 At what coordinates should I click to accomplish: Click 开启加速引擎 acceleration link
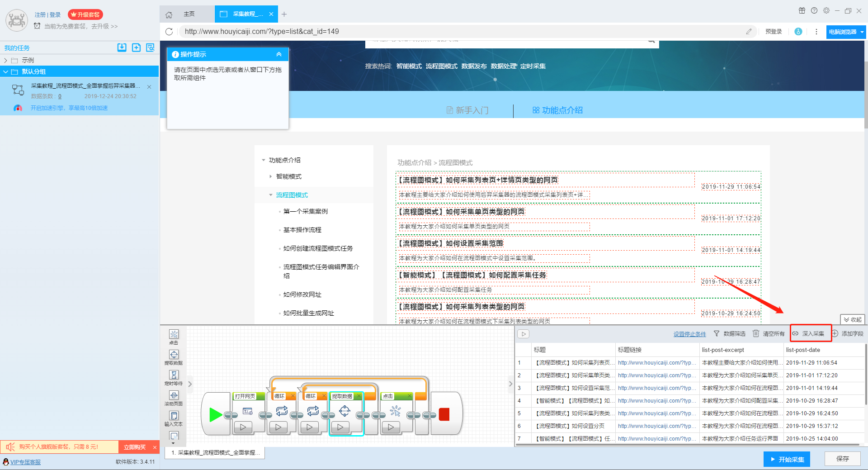(69, 108)
